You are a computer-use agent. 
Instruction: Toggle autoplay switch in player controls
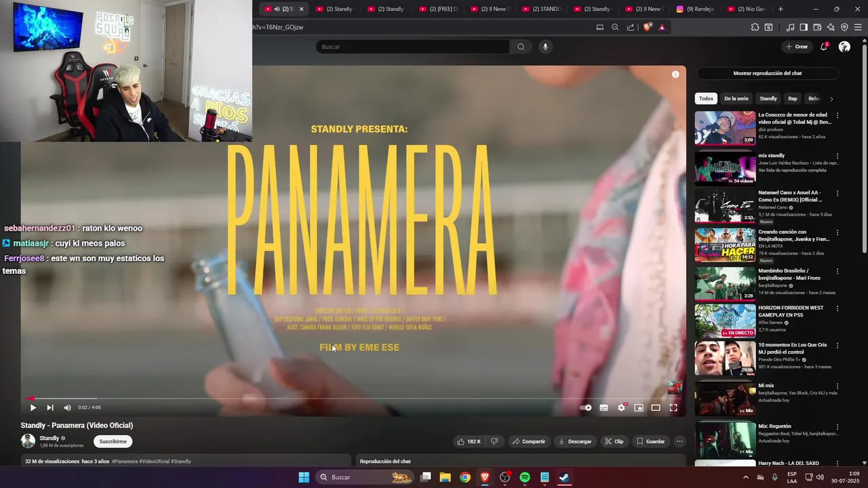[x=586, y=407]
